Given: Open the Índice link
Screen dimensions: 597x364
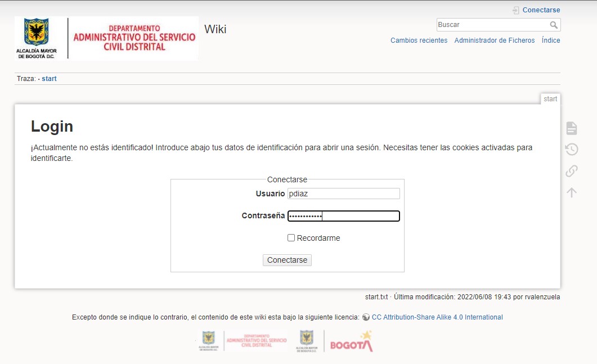Looking at the screenshot, I should pyautogui.click(x=551, y=41).
